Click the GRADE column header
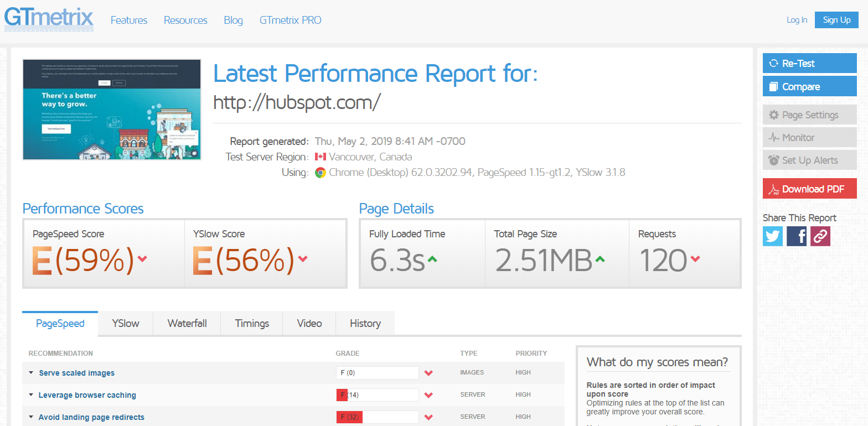Viewport: 868px width, 426px height. pyautogui.click(x=348, y=354)
